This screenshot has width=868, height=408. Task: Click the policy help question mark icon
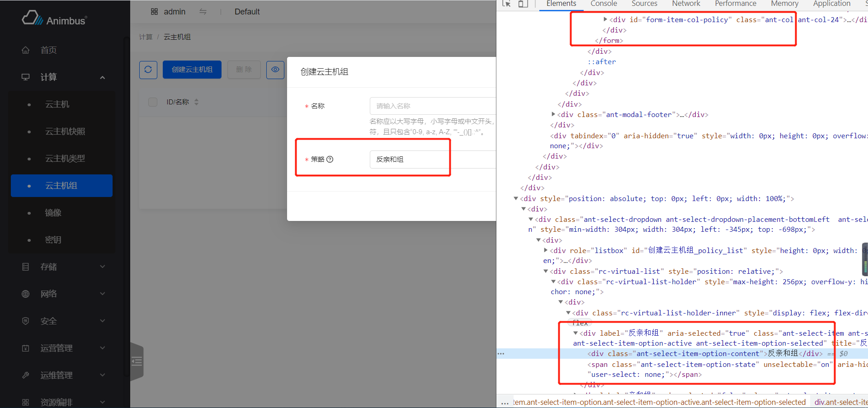click(x=330, y=159)
